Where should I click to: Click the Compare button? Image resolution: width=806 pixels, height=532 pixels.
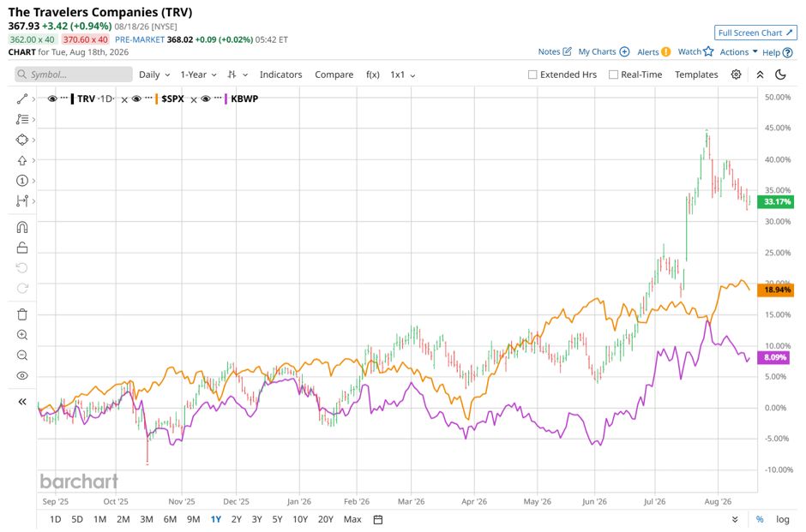(334, 75)
